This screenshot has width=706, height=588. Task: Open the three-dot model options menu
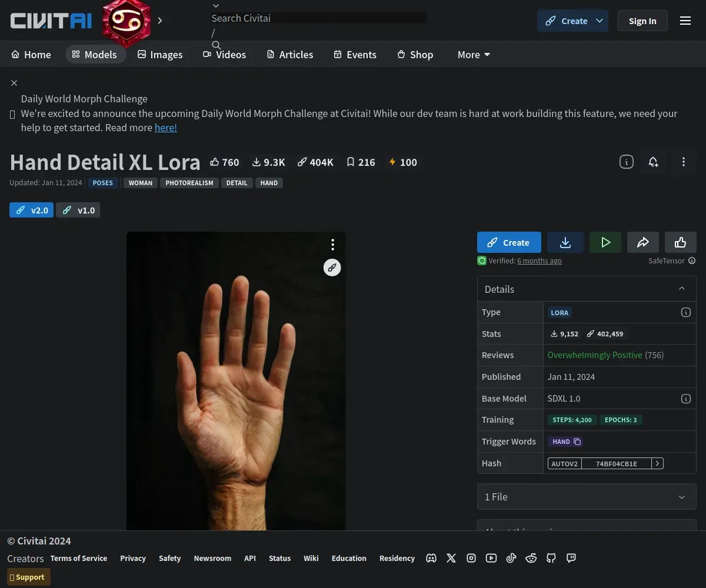tap(683, 162)
